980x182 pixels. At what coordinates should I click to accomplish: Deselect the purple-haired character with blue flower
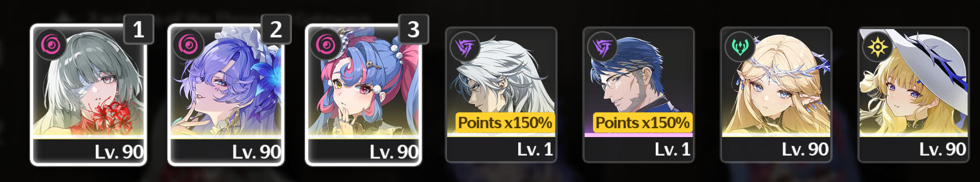click(x=226, y=95)
